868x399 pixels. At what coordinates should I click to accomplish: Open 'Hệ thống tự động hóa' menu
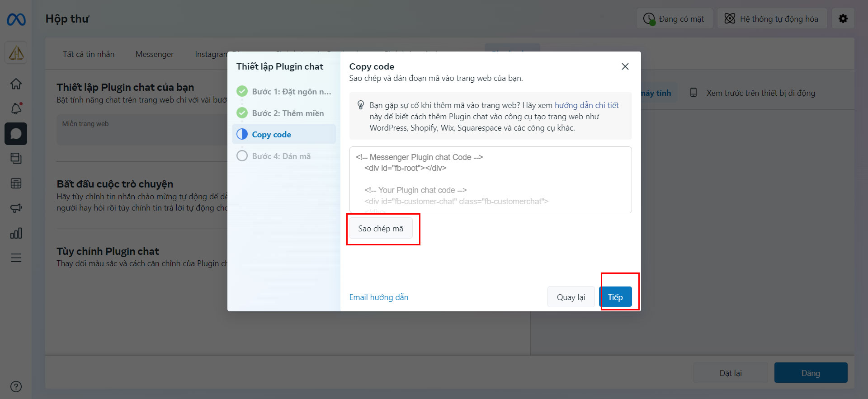click(x=772, y=19)
